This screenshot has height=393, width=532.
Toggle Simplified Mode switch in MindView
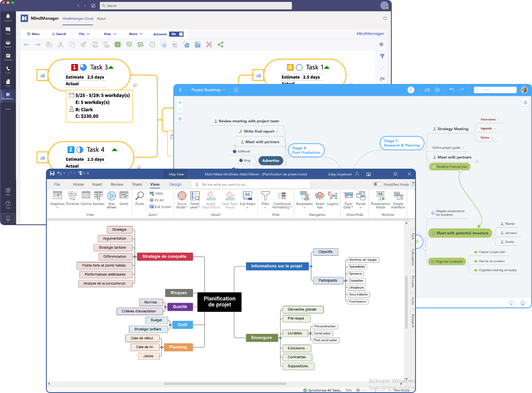coord(378,184)
